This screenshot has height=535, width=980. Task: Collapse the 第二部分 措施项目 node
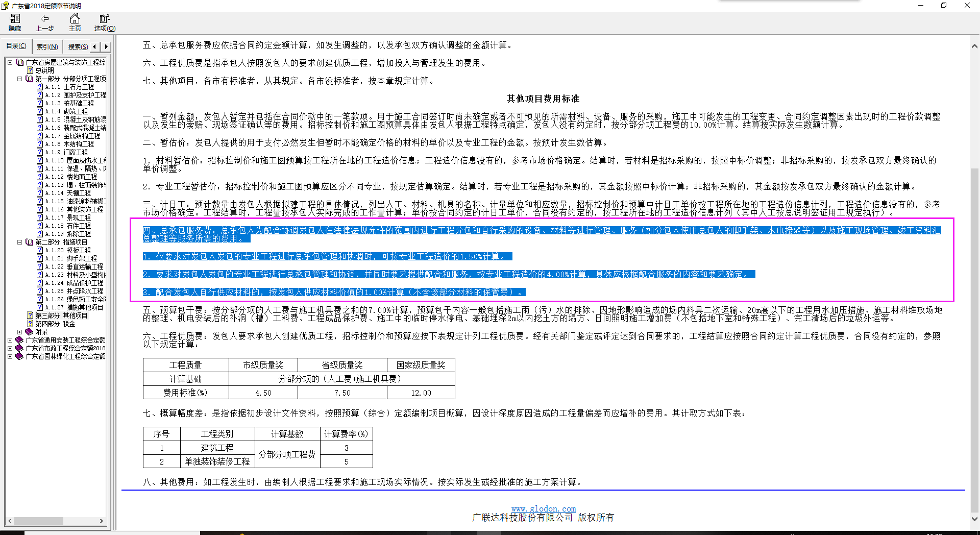tap(19, 242)
